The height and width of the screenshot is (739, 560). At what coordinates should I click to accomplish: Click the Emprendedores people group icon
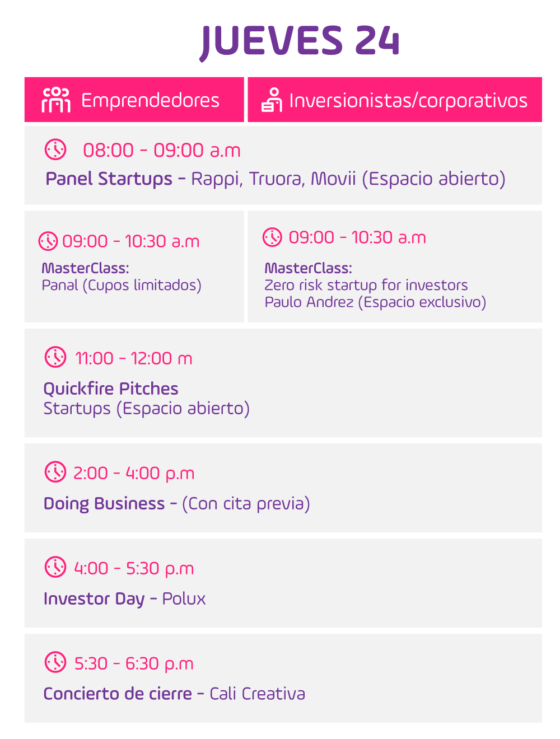click(x=56, y=100)
